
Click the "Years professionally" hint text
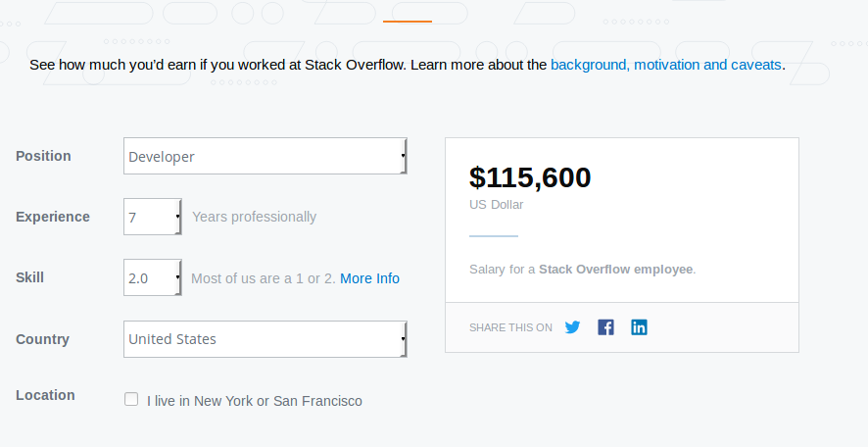coord(254,217)
